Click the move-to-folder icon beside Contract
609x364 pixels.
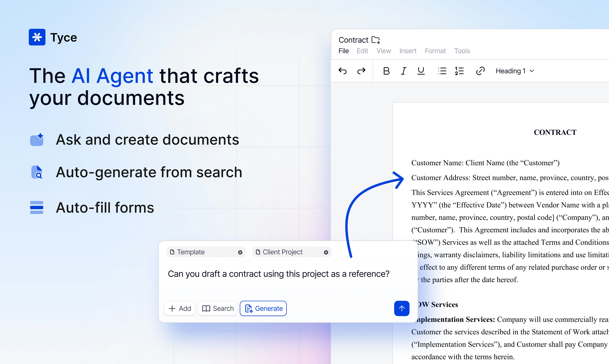click(x=375, y=40)
